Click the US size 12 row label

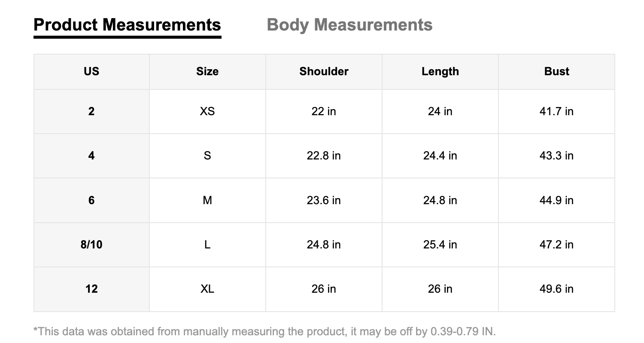[x=91, y=289]
